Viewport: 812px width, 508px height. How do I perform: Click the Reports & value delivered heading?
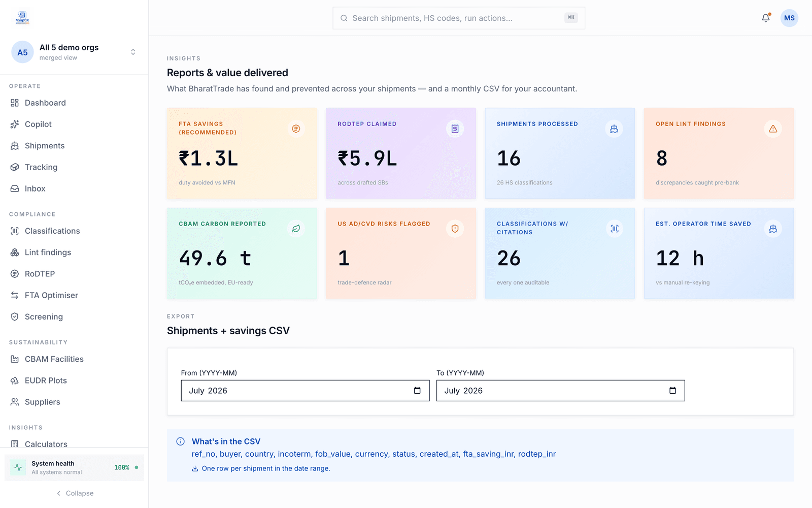(x=227, y=73)
